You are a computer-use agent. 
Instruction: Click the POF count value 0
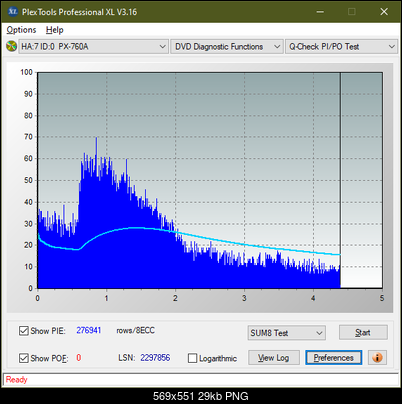click(79, 358)
